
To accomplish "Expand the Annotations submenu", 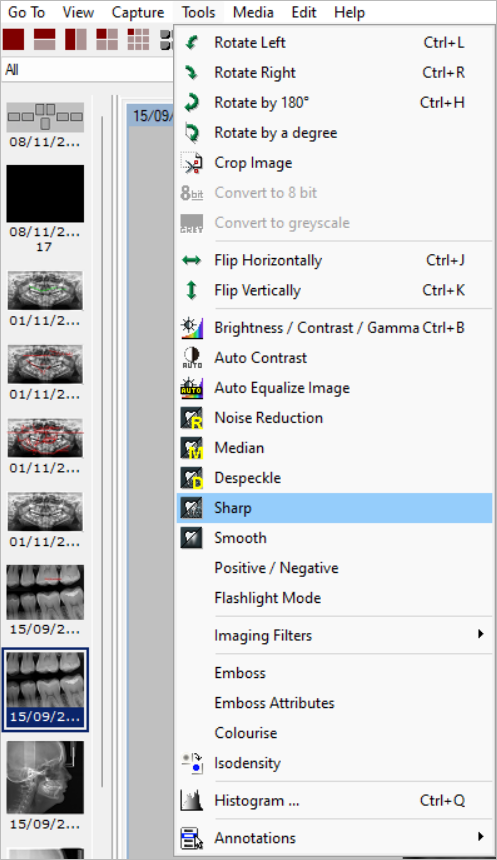I will (335, 838).
